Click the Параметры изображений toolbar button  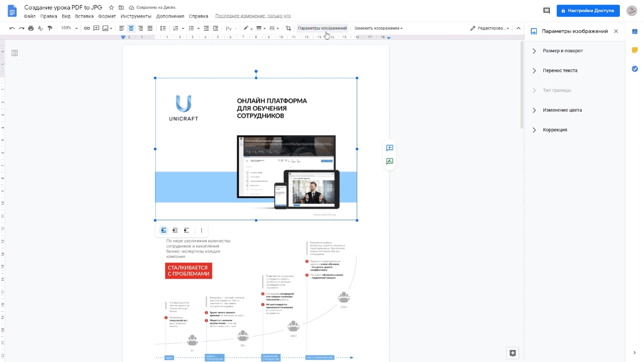coord(322,28)
